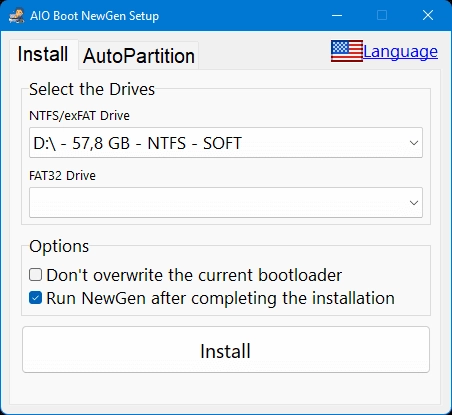Click the 'Options' group heading

click(59, 246)
